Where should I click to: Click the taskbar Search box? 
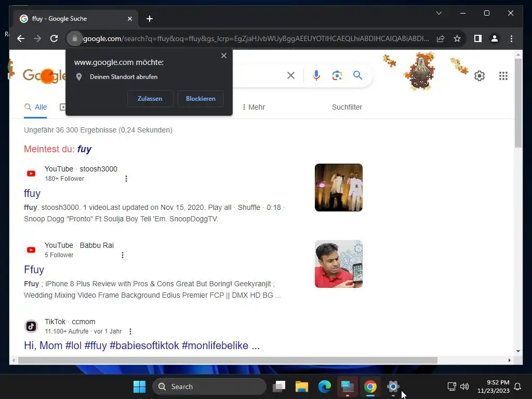[x=209, y=387]
